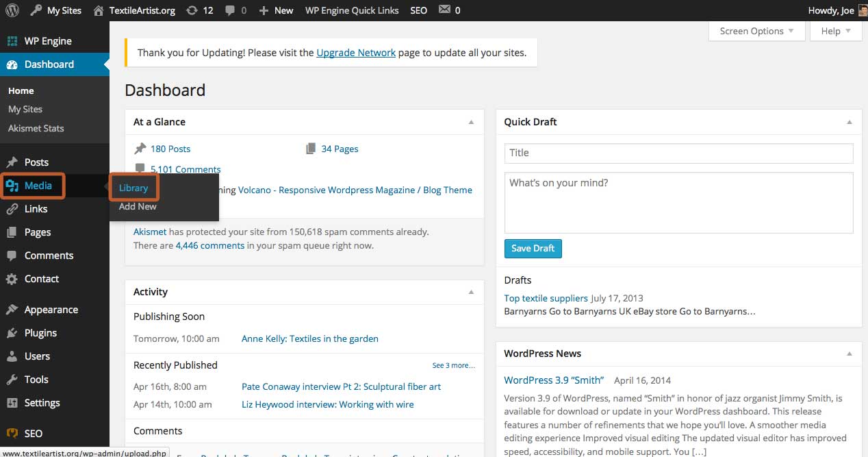
Task: Open the 4,446 comments spam queue link
Action: click(x=210, y=245)
